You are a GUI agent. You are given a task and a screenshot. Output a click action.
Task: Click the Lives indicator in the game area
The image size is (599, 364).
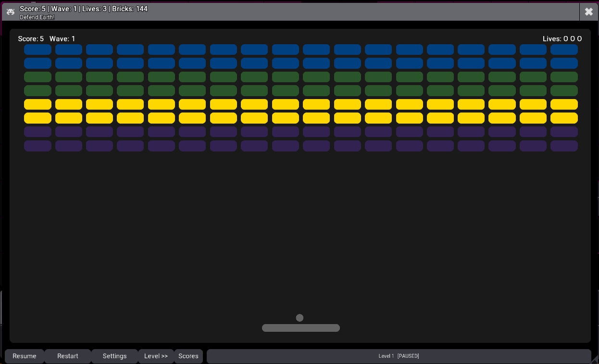[x=562, y=39]
